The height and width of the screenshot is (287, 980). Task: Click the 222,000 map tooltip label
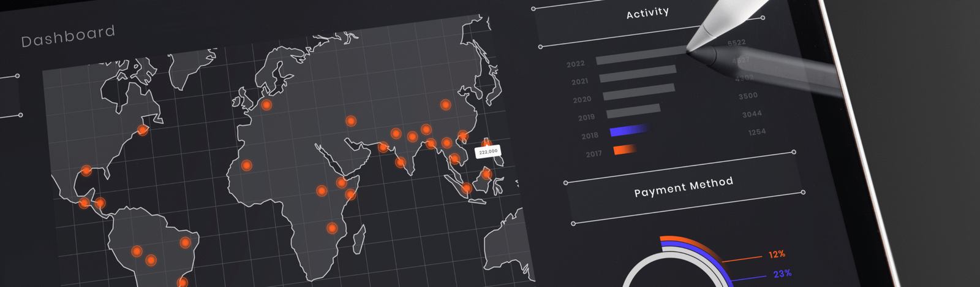click(488, 151)
